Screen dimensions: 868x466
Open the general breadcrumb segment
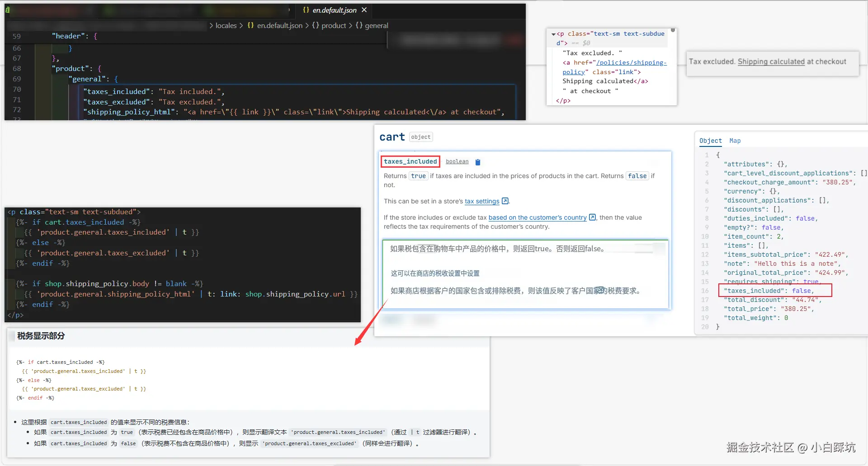372,26
